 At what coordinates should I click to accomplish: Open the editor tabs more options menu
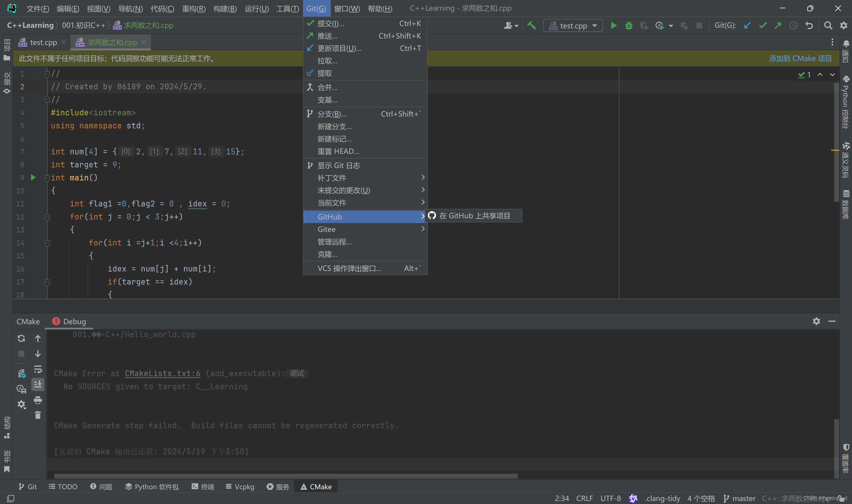tap(832, 42)
